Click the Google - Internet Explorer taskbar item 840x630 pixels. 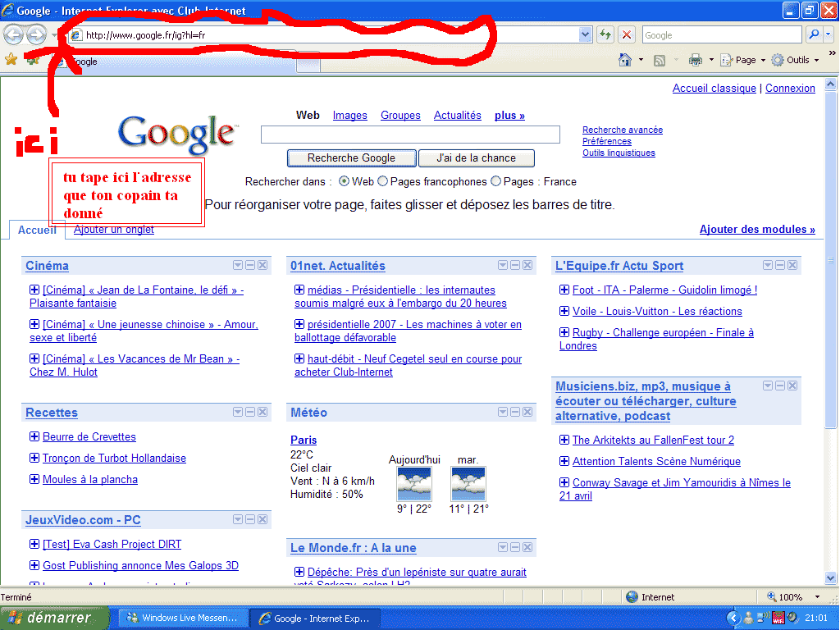[x=315, y=619]
